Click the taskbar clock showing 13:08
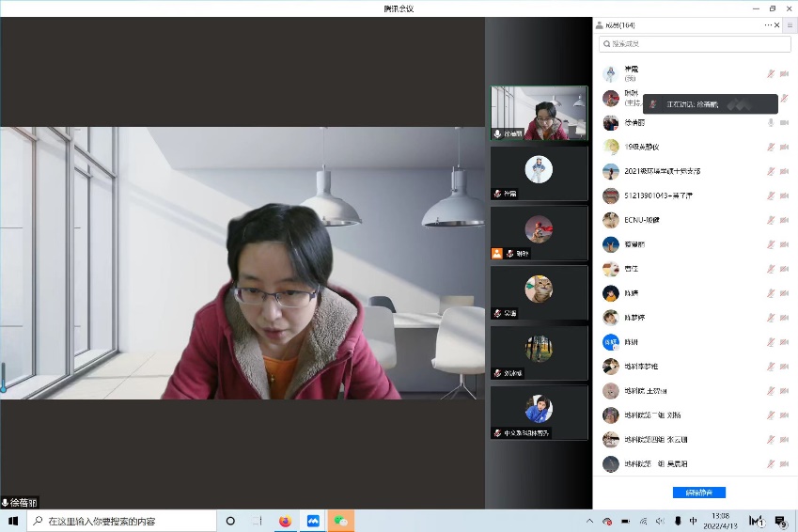Screen dimensions: 798x532 coord(720,521)
